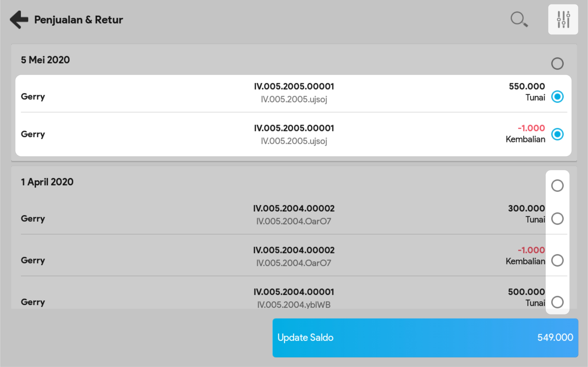This screenshot has width=588, height=367.
Task: Open search with the magnifier icon
Action: pyautogui.click(x=519, y=19)
